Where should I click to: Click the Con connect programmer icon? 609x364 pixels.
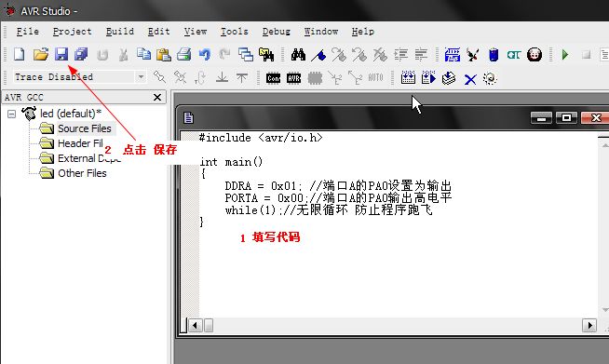click(x=273, y=78)
